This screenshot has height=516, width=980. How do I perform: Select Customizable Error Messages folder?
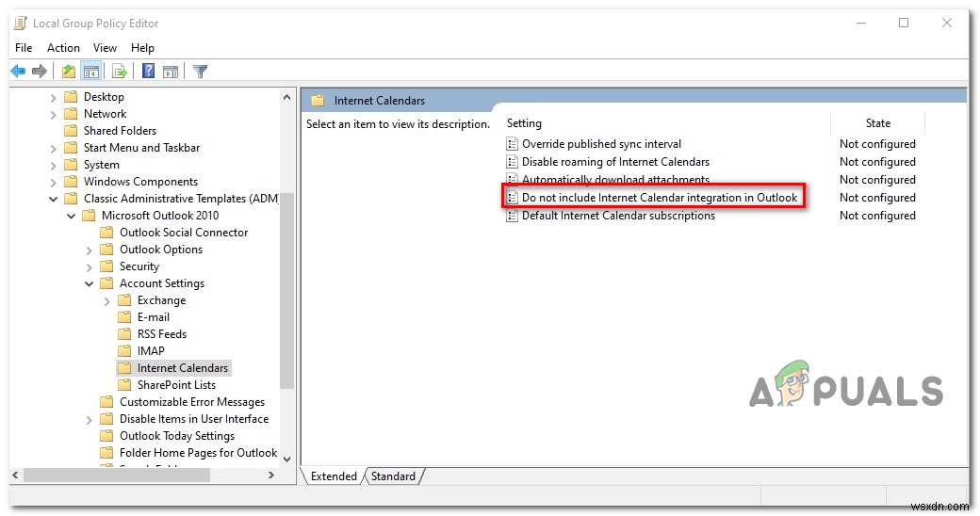click(x=192, y=402)
